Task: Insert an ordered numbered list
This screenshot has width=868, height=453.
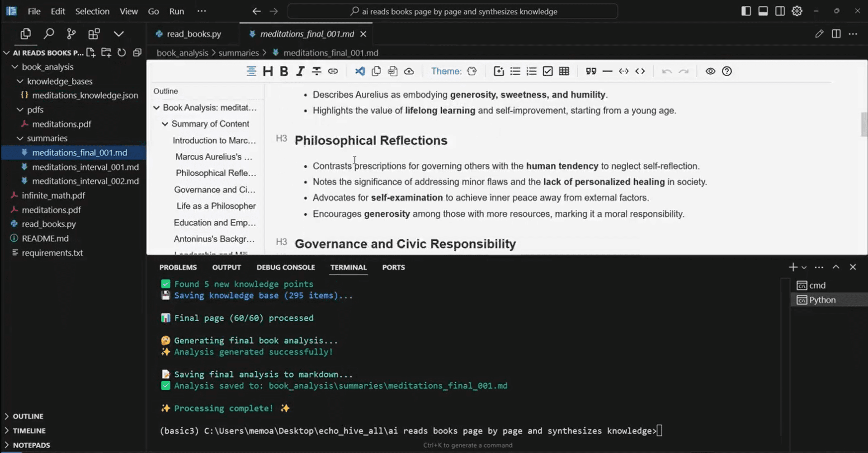Action: tap(531, 71)
